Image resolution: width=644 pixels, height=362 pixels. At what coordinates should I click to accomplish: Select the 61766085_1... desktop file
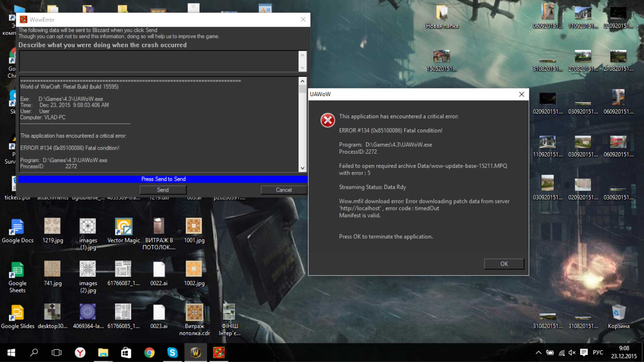(123, 317)
